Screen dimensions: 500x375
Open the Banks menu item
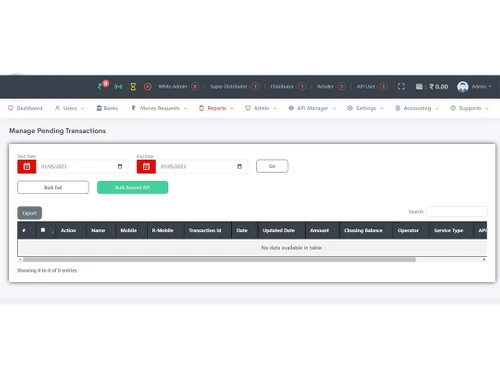coord(107,108)
